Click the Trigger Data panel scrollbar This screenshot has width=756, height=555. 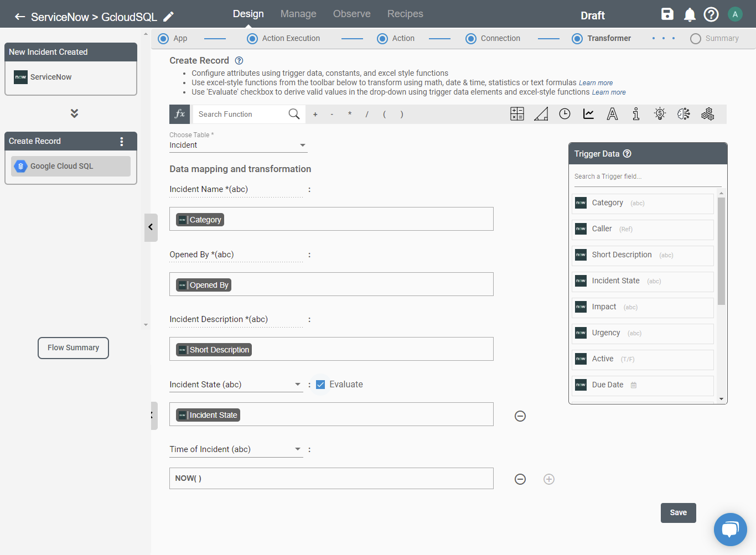721,251
